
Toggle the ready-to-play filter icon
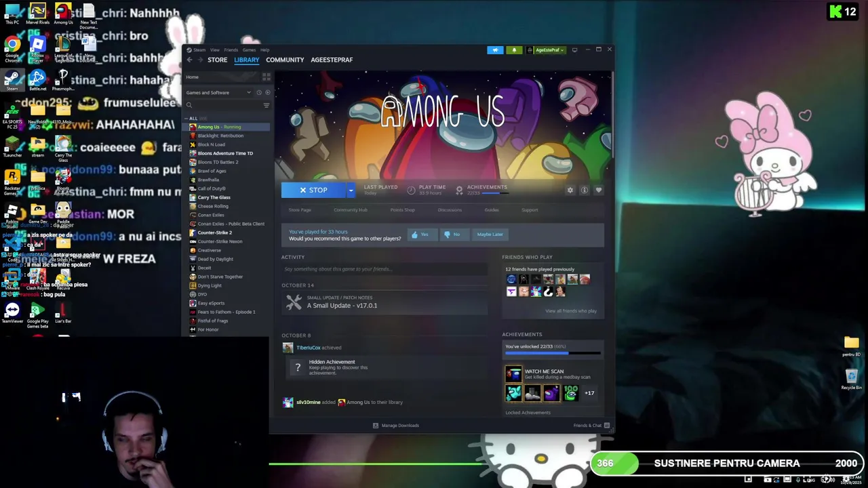point(267,92)
